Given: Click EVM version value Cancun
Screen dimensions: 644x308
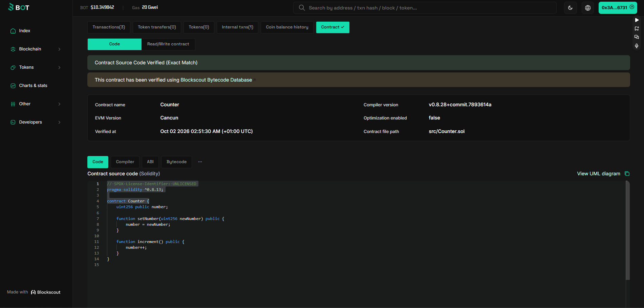Looking at the screenshot, I should pos(169,118).
